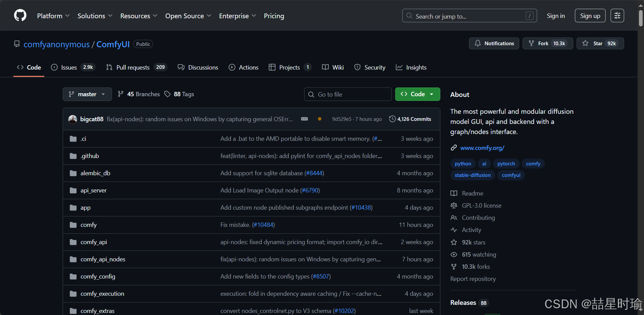Open the Actions tab
This screenshot has width=644, height=315.
pos(243,67)
